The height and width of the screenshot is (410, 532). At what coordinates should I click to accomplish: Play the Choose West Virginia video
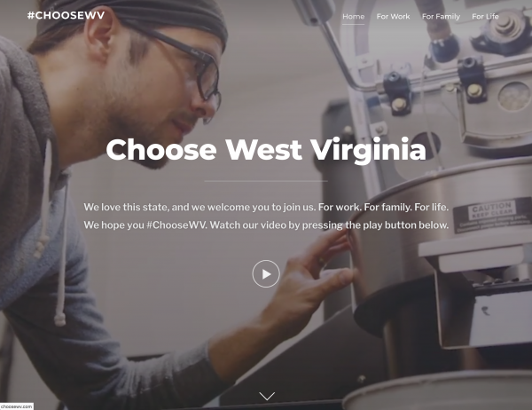click(x=266, y=274)
